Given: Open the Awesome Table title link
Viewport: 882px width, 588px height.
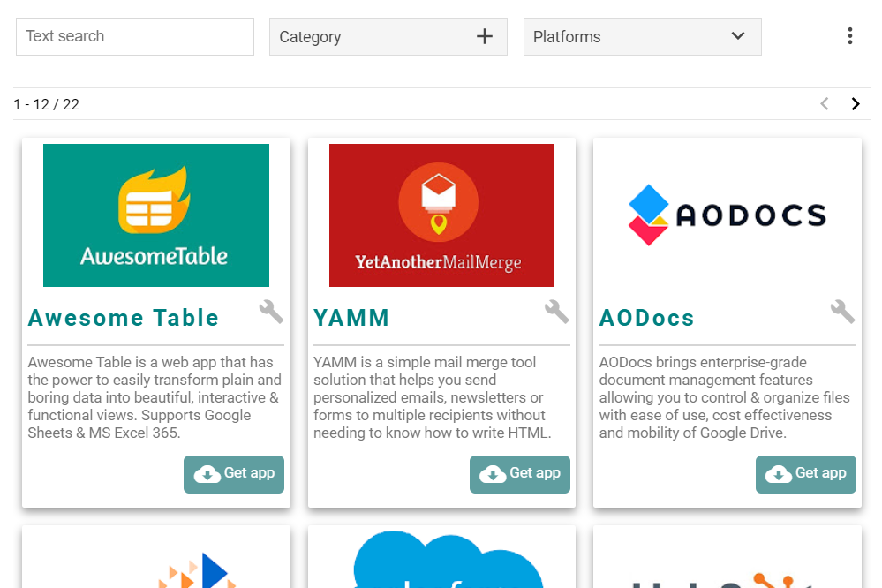Looking at the screenshot, I should click(124, 318).
